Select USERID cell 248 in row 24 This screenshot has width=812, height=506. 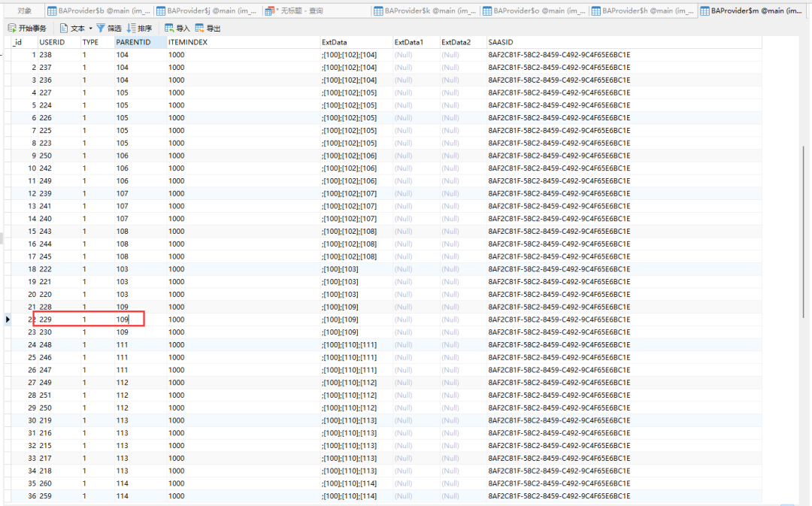[59, 345]
